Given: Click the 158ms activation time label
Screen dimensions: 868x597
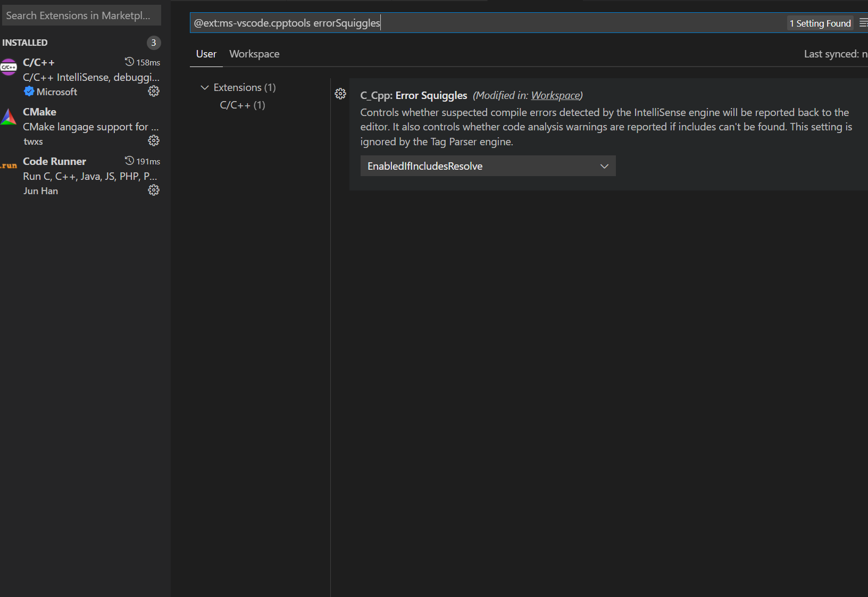Looking at the screenshot, I should click(148, 62).
